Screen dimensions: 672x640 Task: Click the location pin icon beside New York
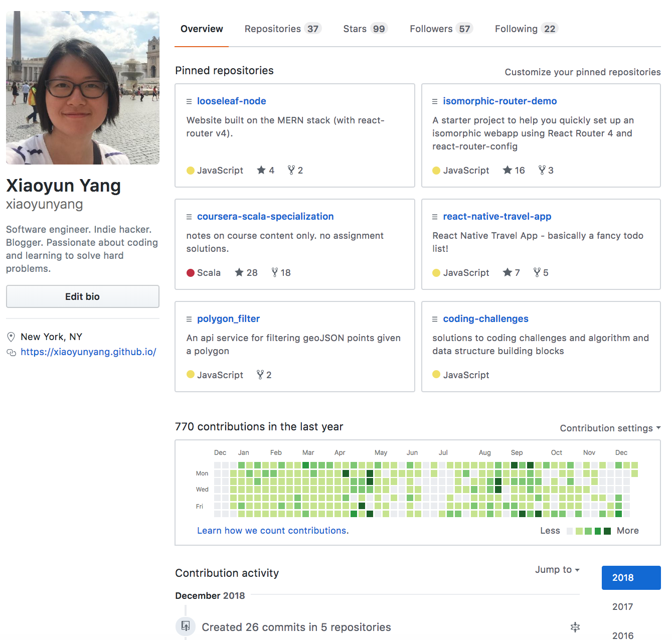[x=11, y=337]
